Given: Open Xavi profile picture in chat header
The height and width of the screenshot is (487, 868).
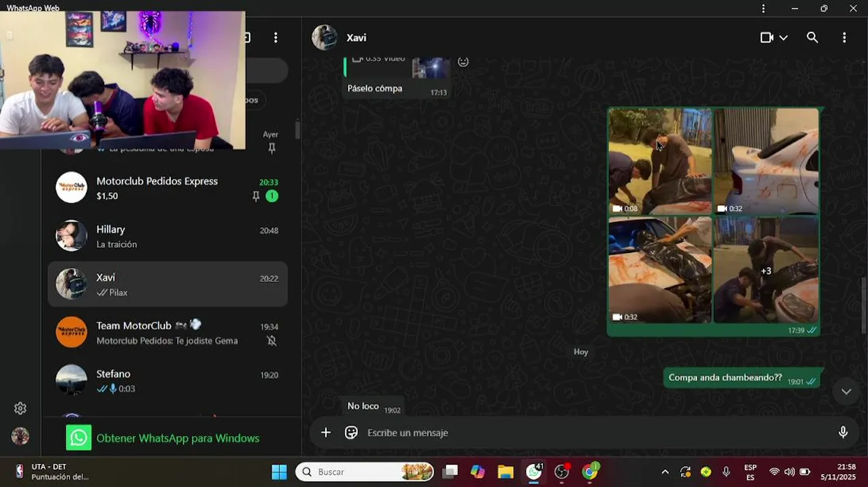Looking at the screenshot, I should pyautogui.click(x=324, y=38).
